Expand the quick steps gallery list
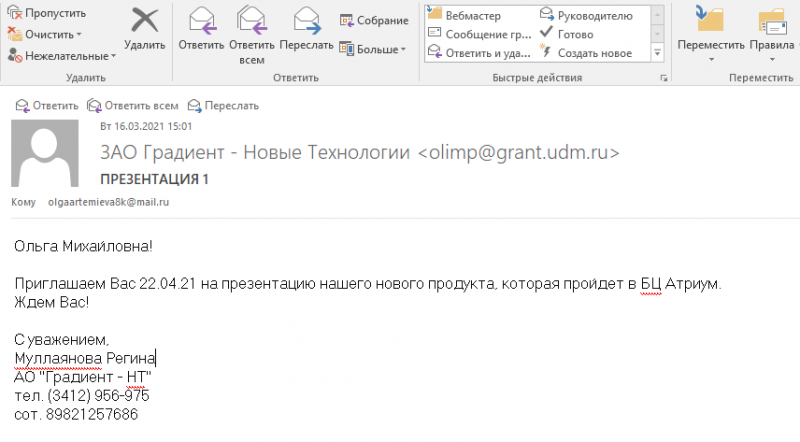This screenshot has width=800, height=442. pyautogui.click(x=658, y=53)
